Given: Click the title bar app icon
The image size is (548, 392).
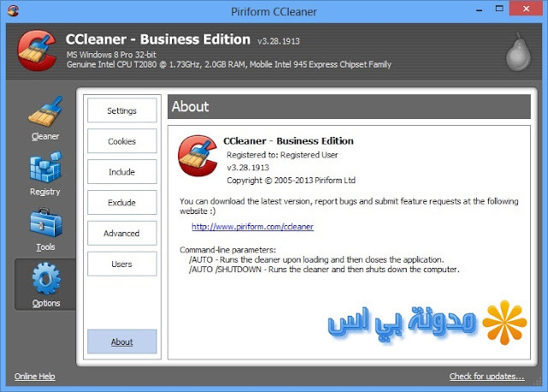Looking at the screenshot, I should point(13,11).
